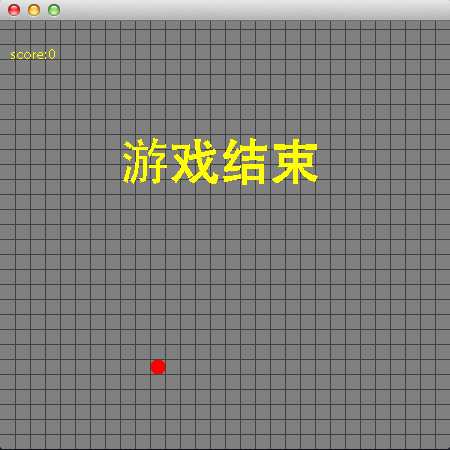Click the yellow 游戏结束 game over text
Image resolution: width=450 pixels, height=450 pixels.
click(x=220, y=161)
